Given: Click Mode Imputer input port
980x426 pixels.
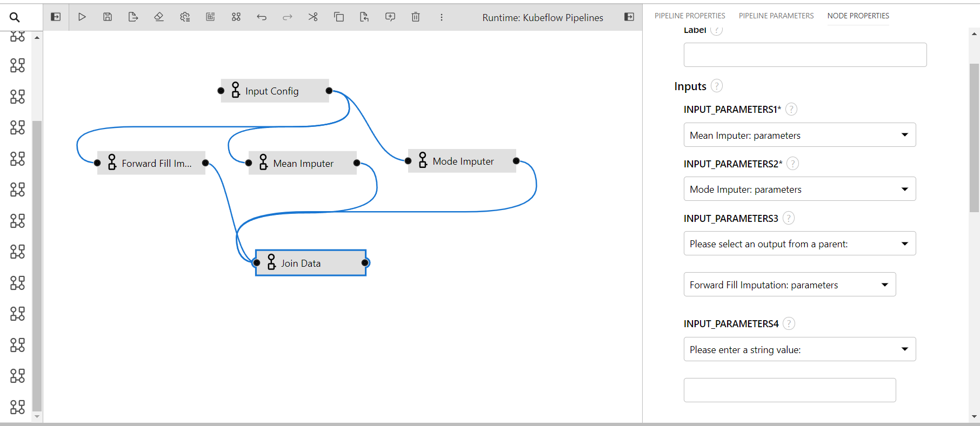Looking at the screenshot, I should pos(408,161).
